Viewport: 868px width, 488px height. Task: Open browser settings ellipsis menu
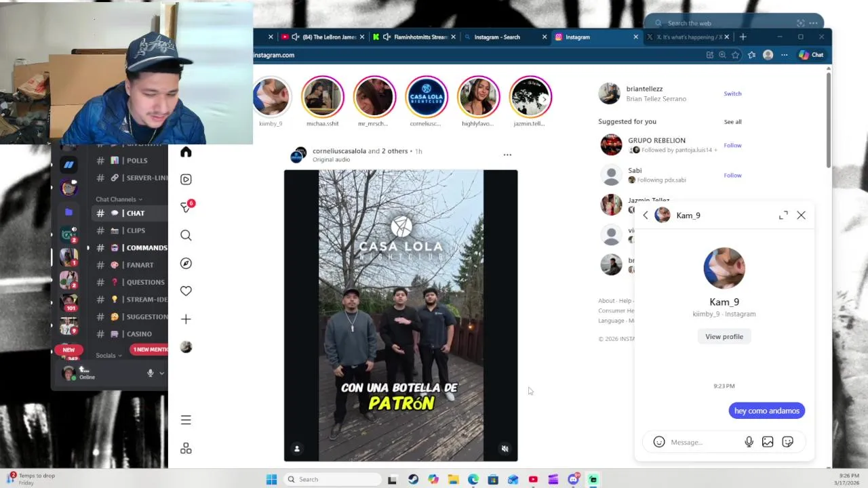784,55
